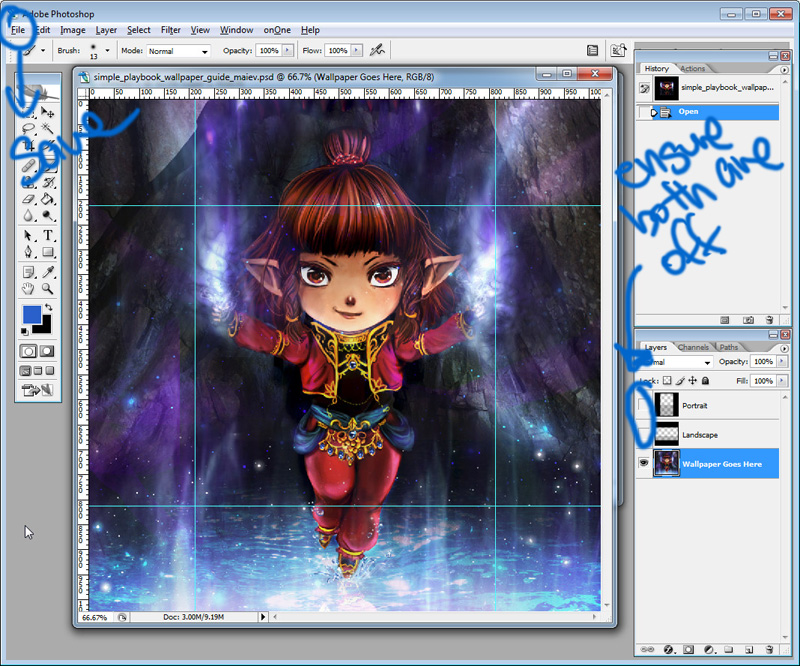Toggle the Brushes palette button
The image size is (800, 666).
tap(592, 50)
